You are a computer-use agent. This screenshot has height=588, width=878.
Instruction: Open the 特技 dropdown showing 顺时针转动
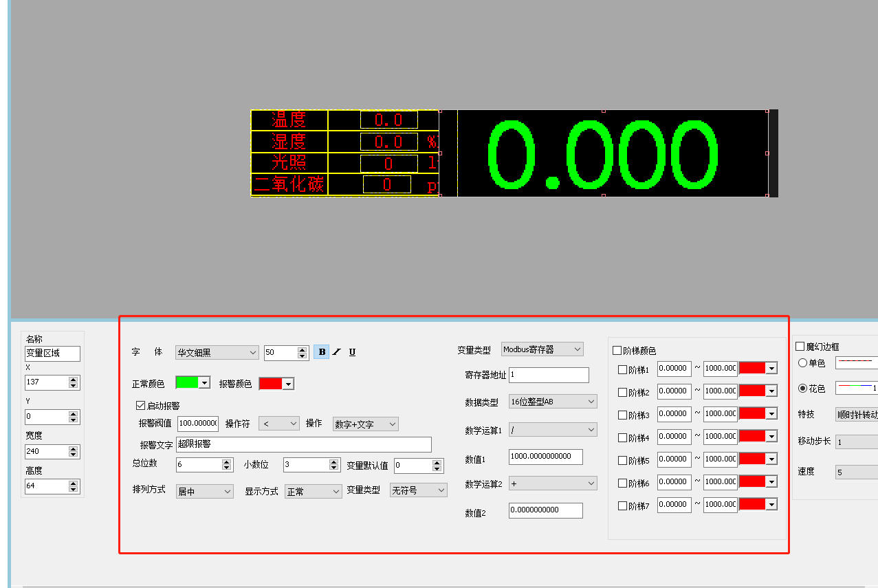pos(857,415)
